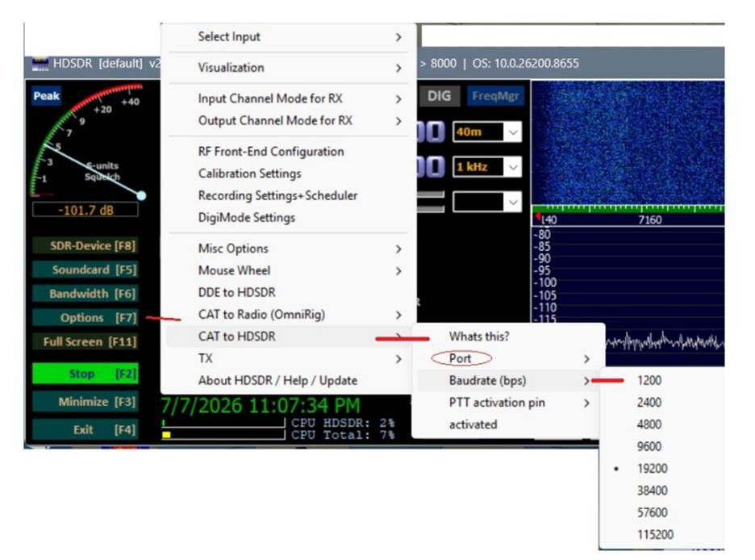The image size is (755, 560).
Task: Select CAT to HDSDR menu item
Action: [x=288, y=336]
